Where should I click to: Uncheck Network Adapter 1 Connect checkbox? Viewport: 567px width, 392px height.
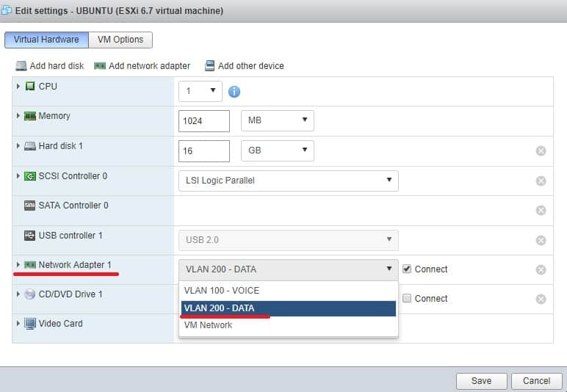pyautogui.click(x=407, y=269)
